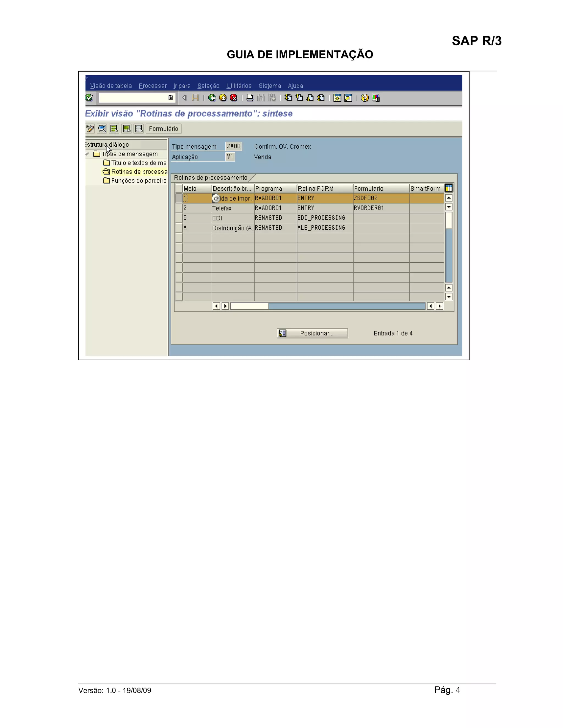Click the Aplicação field V1

230,157
